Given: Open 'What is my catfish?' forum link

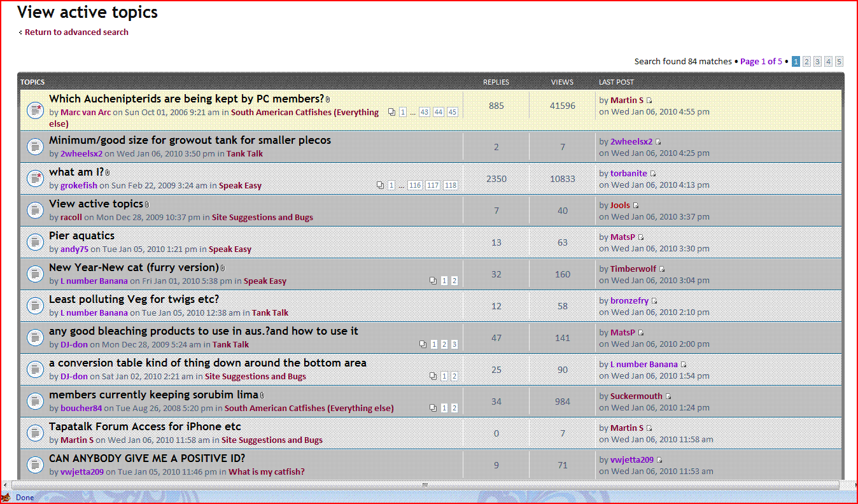Looking at the screenshot, I should pyautogui.click(x=266, y=472).
